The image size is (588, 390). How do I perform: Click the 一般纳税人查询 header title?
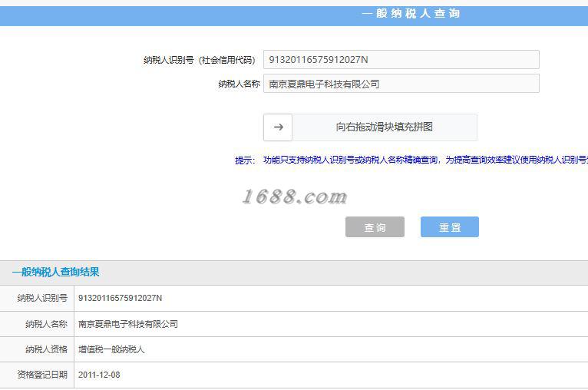click(411, 14)
